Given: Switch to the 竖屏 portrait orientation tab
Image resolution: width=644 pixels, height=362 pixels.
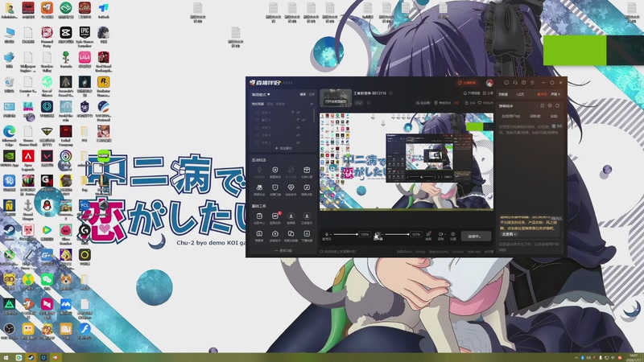Looking at the screenshot, I should pyautogui.click(x=312, y=94).
